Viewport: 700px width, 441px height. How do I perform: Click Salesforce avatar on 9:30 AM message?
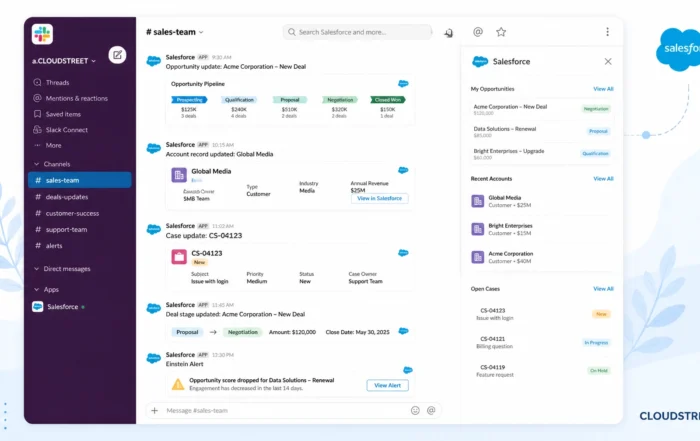tap(154, 61)
